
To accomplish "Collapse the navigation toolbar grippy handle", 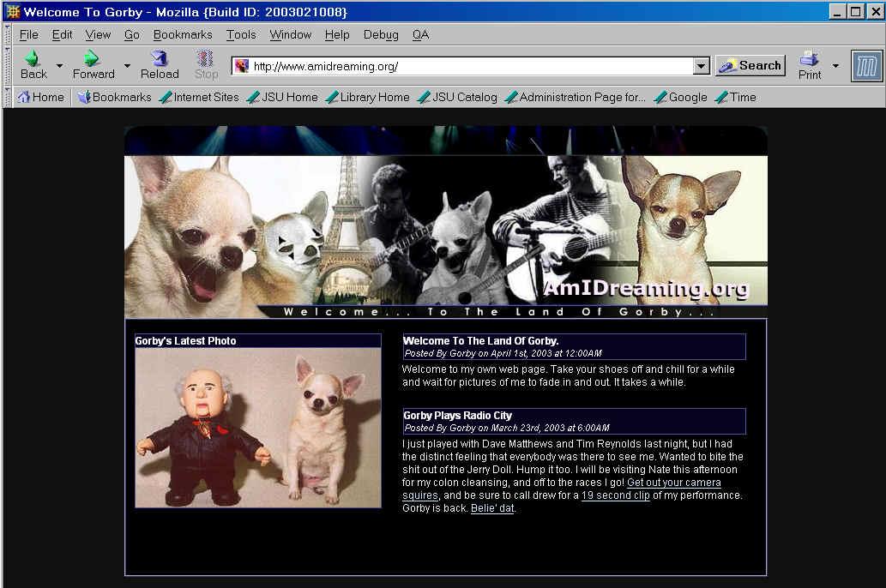I will coord(8,66).
